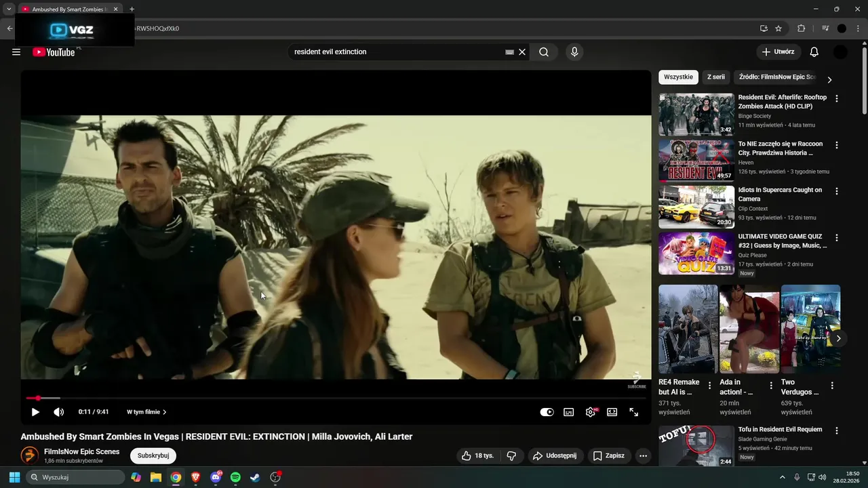Open Chrome extensions puzzle icon
The image size is (868, 488).
coord(802,28)
